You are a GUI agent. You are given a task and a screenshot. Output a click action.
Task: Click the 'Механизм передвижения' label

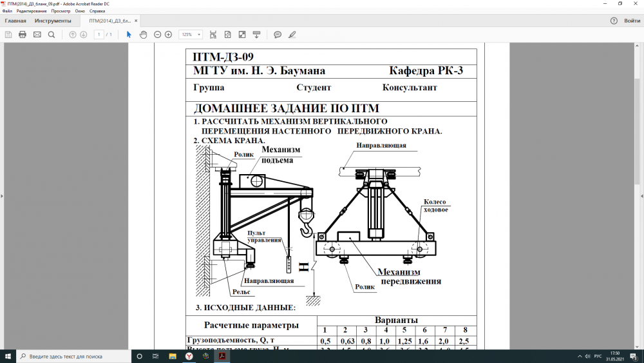409,277
